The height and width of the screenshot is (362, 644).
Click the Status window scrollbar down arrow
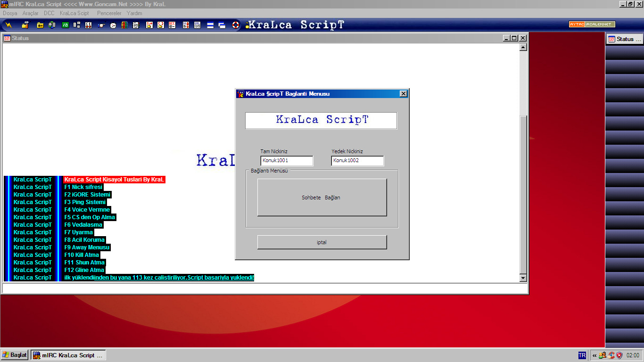click(x=523, y=278)
